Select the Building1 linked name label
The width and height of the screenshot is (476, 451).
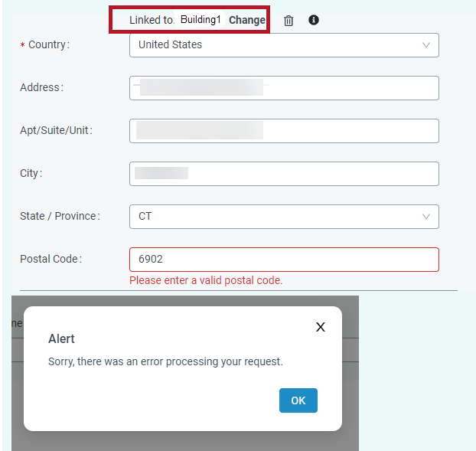coord(201,20)
